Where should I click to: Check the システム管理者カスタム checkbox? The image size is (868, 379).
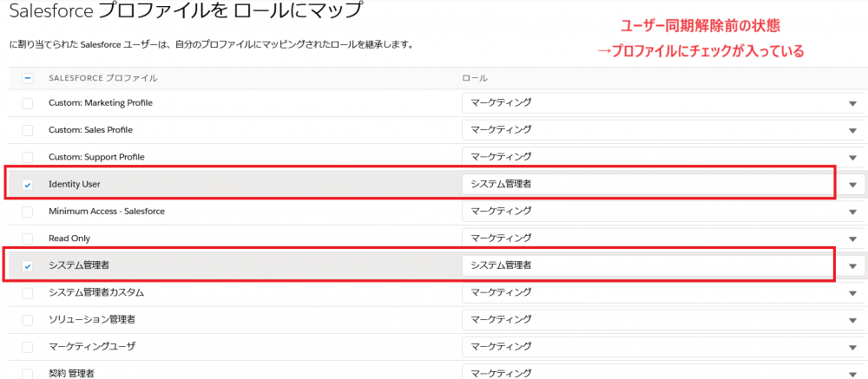(27, 293)
